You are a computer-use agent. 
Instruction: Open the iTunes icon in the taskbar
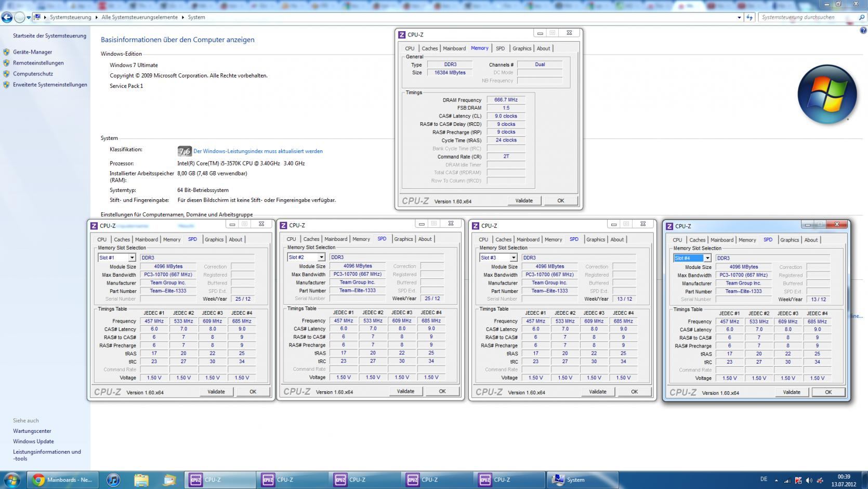pos(113,480)
